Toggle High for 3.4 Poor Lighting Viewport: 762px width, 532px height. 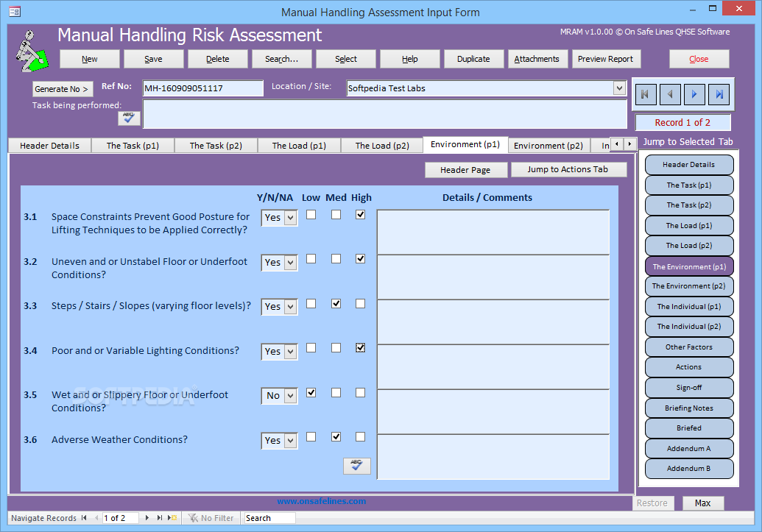[360, 348]
